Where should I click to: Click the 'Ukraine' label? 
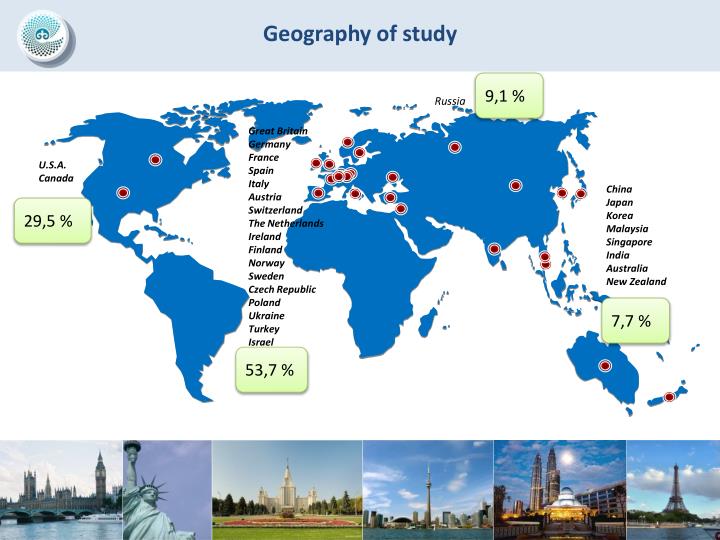click(266, 316)
